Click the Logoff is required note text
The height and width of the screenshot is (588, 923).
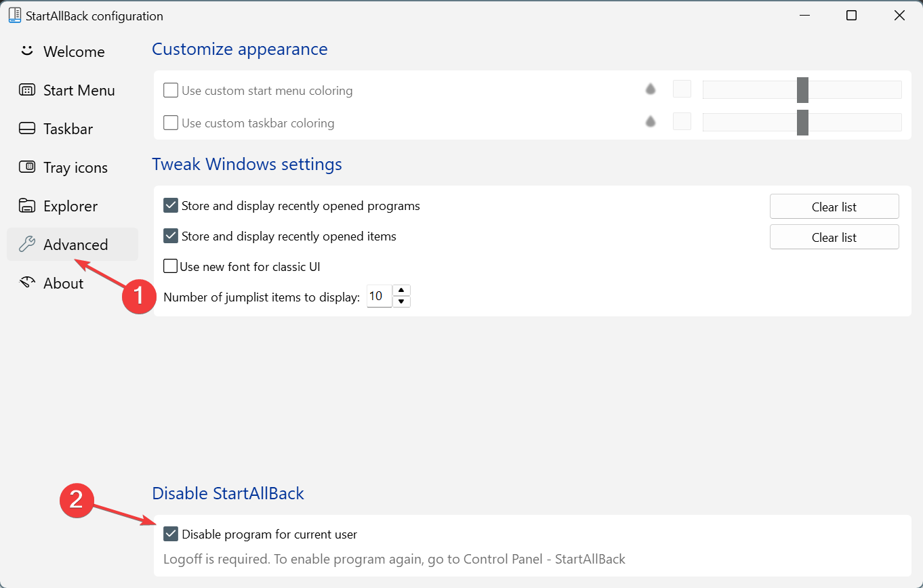pos(394,559)
